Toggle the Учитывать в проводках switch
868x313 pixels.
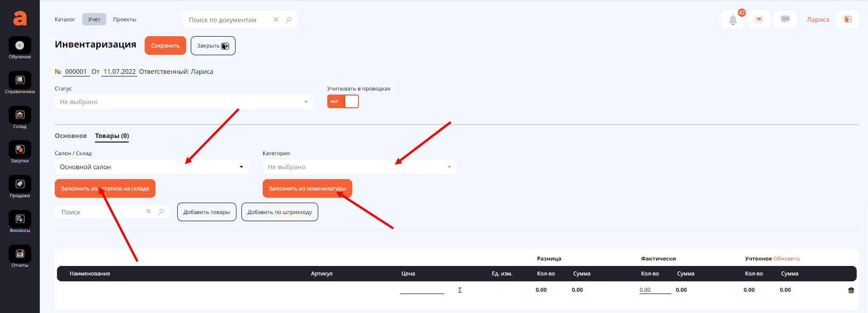pos(343,101)
